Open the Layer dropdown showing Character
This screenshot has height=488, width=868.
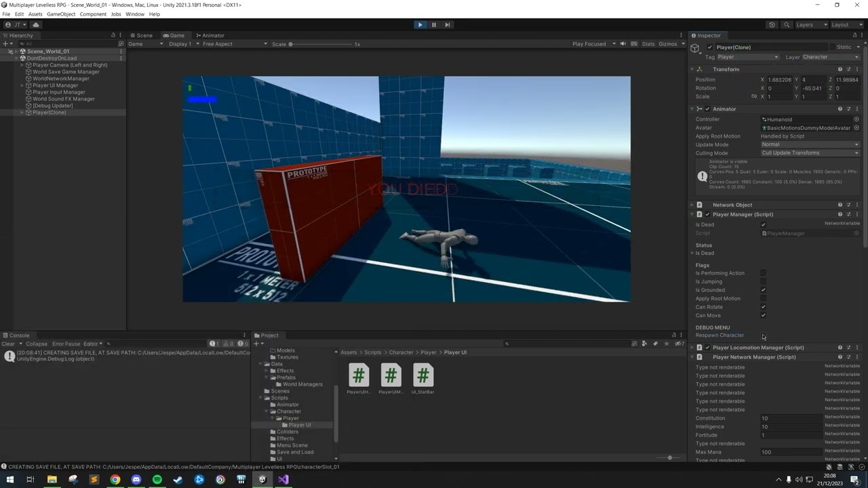point(831,57)
